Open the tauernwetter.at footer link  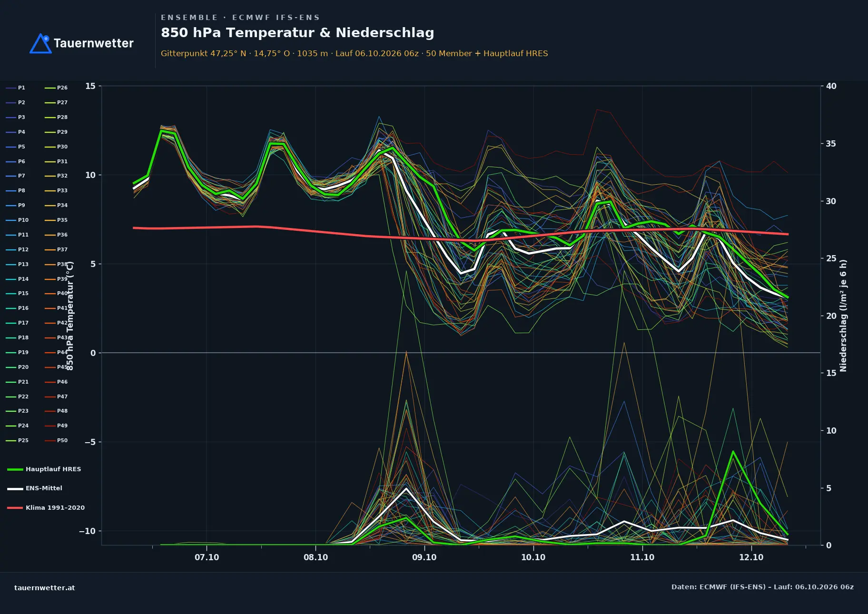tap(45, 588)
